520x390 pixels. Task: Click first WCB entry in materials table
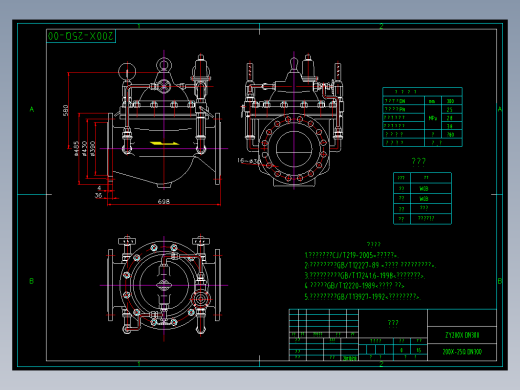pyautogui.click(x=424, y=189)
